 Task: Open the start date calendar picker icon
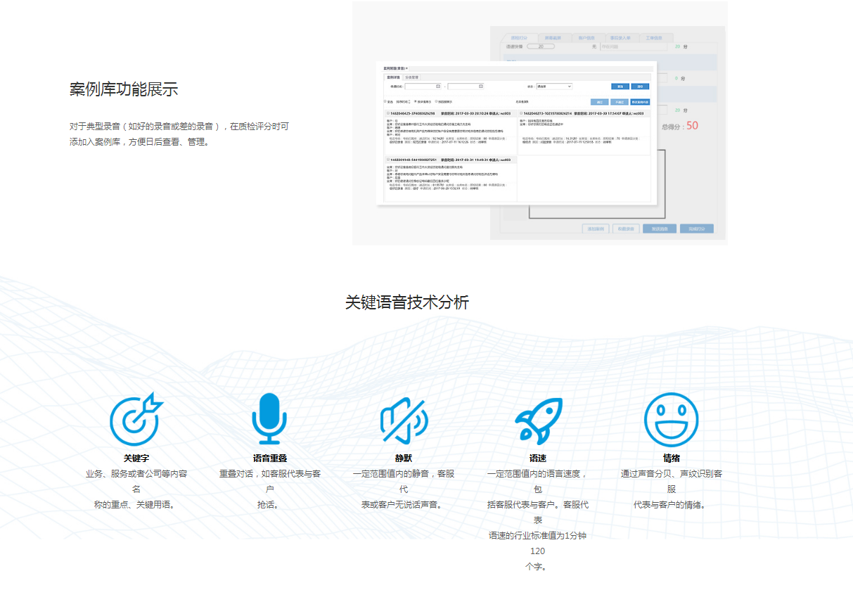tap(438, 86)
